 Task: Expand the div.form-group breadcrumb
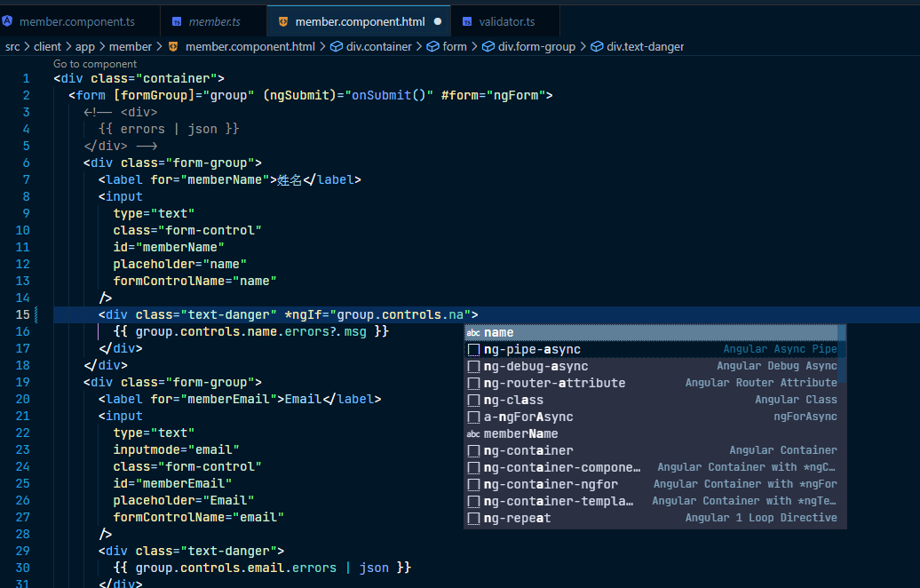tap(536, 46)
